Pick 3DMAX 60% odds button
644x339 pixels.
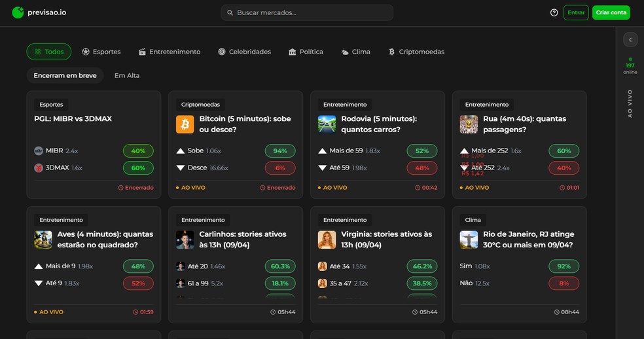pyautogui.click(x=138, y=168)
